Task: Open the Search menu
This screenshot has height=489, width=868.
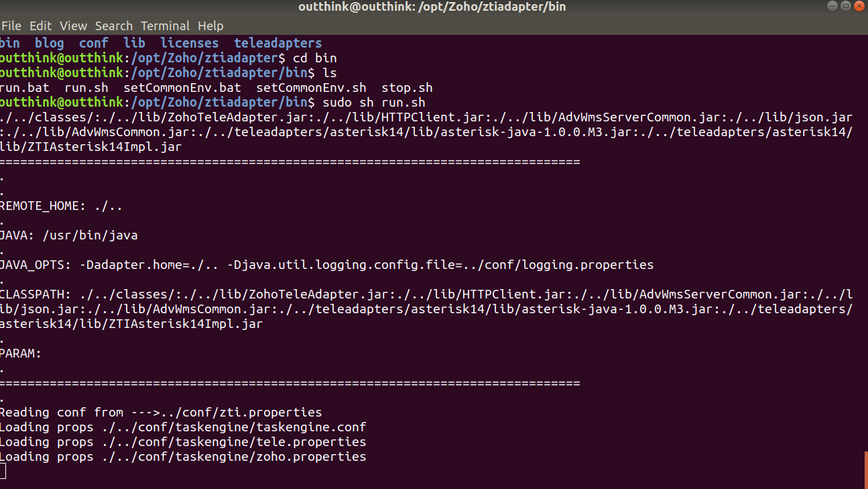Action: click(114, 26)
